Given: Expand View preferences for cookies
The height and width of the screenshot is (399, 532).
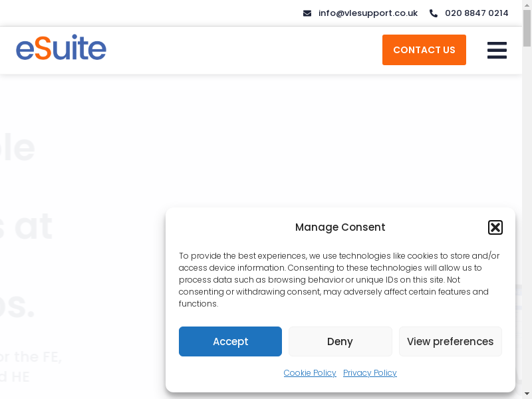Looking at the screenshot, I should pos(450,341).
